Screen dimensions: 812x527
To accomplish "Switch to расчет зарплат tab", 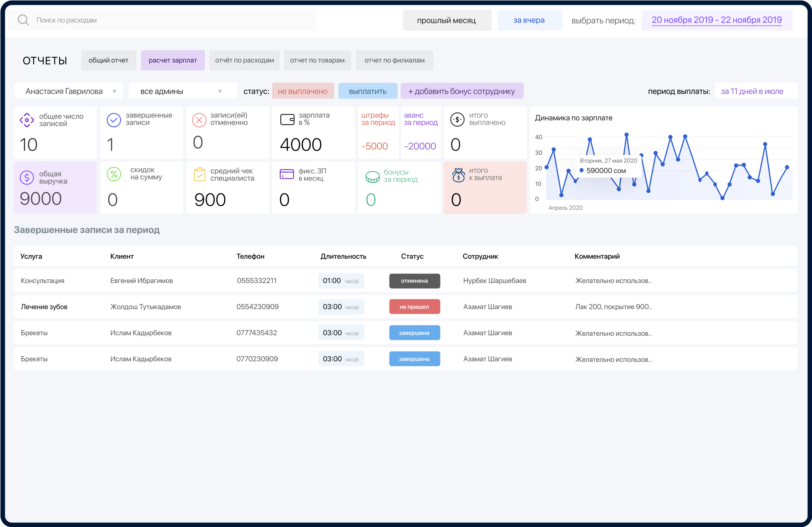I will point(173,60).
